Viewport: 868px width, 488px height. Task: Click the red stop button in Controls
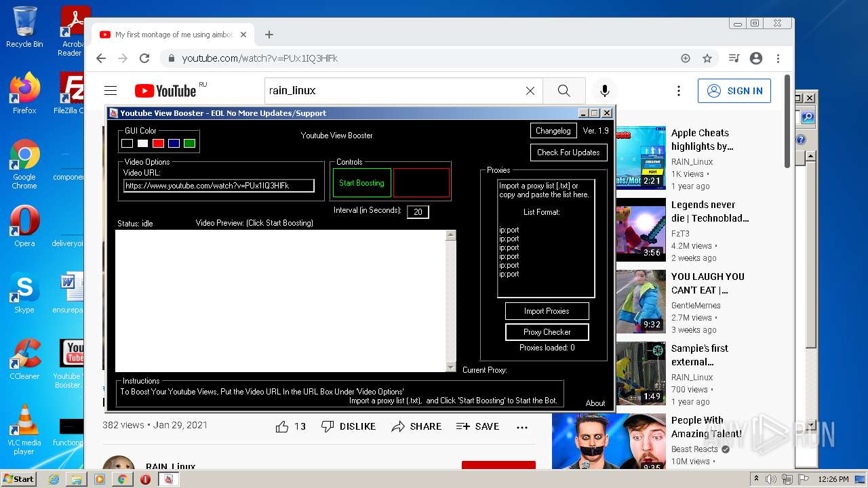click(x=421, y=183)
